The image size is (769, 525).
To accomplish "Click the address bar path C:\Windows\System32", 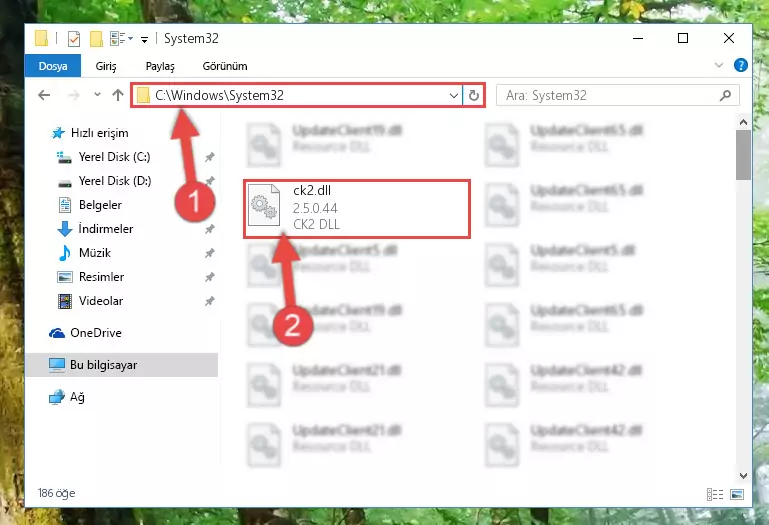I will tap(220, 95).
